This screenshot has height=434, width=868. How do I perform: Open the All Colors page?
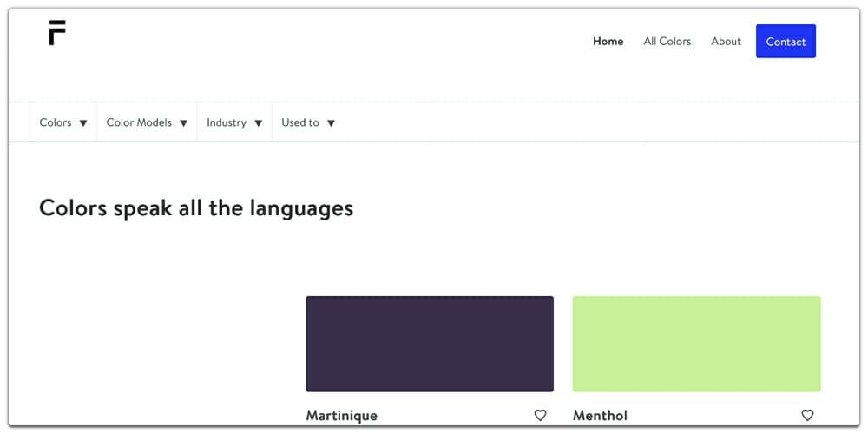point(667,42)
